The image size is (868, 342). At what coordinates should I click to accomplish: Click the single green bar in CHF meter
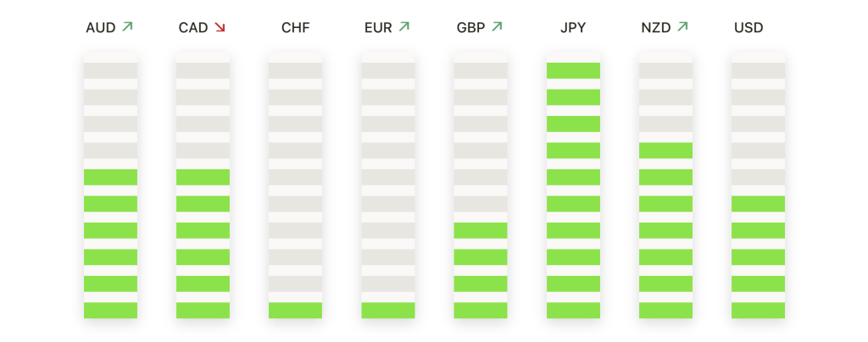click(295, 311)
